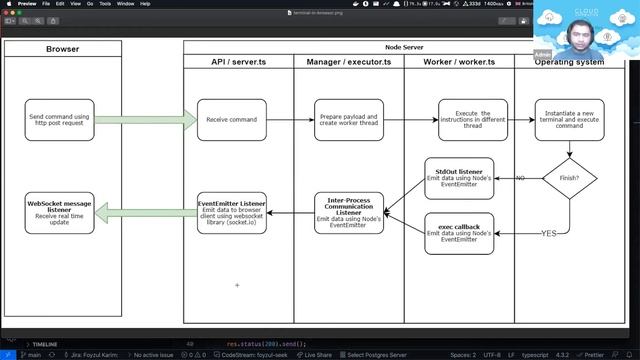Image resolution: width=640 pixels, height=360 pixels.
Task: Click No active issue status item
Action: (151, 355)
